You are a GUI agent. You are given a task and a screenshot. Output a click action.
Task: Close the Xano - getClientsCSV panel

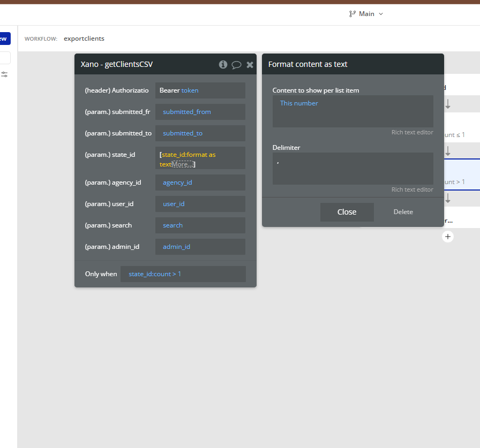tap(250, 65)
